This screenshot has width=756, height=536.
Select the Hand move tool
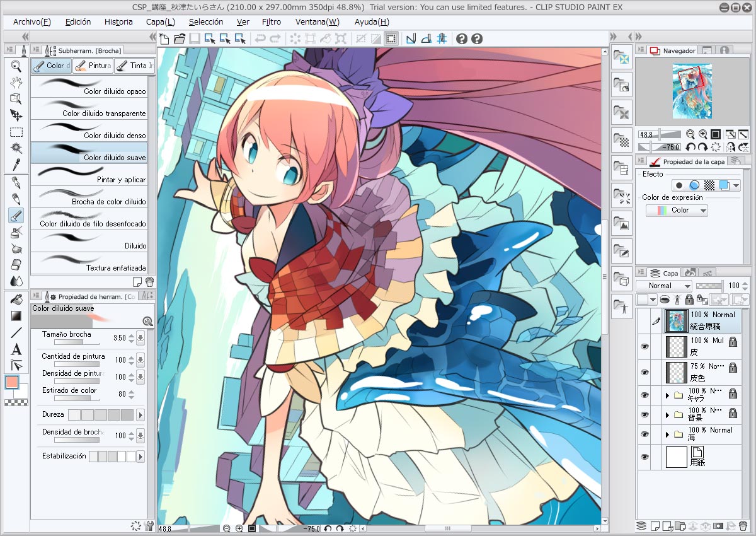pyautogui.click(x=16, y=82)
